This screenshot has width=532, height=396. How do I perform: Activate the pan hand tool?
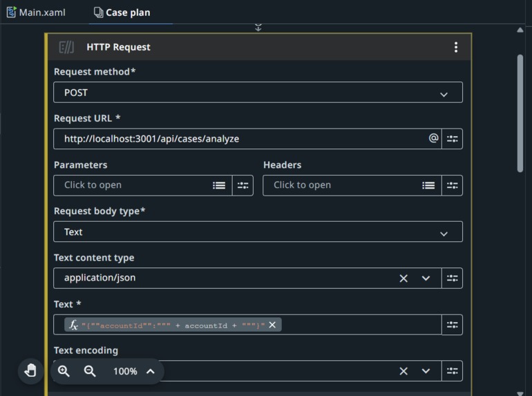30,371
